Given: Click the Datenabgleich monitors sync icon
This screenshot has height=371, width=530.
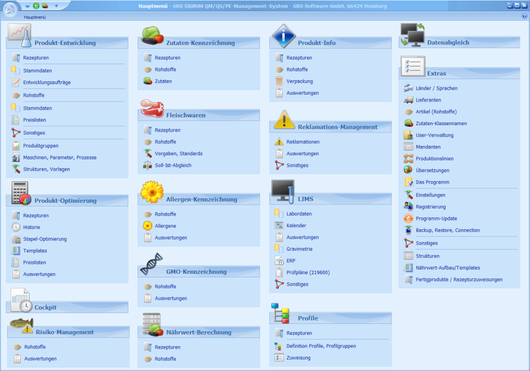Looking at the screenshot, I should 412,35.
